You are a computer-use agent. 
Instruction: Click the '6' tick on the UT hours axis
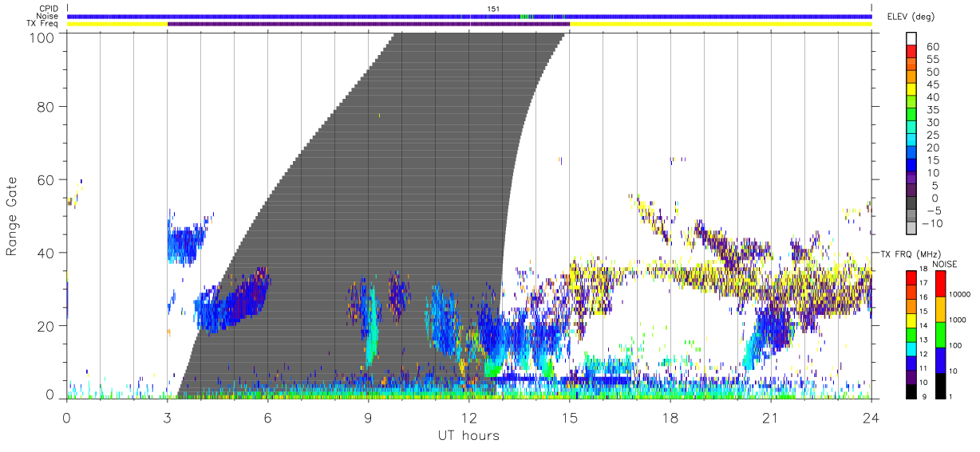(268, 417)
